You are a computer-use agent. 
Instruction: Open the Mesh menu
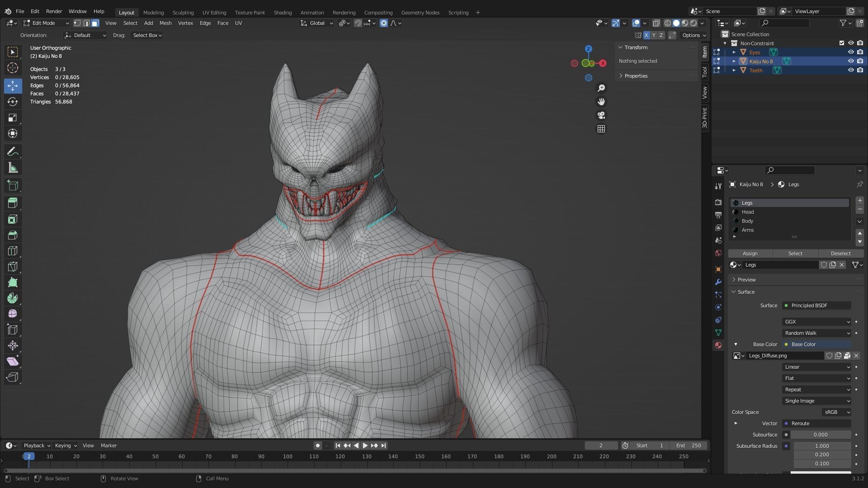pos(165,23)
